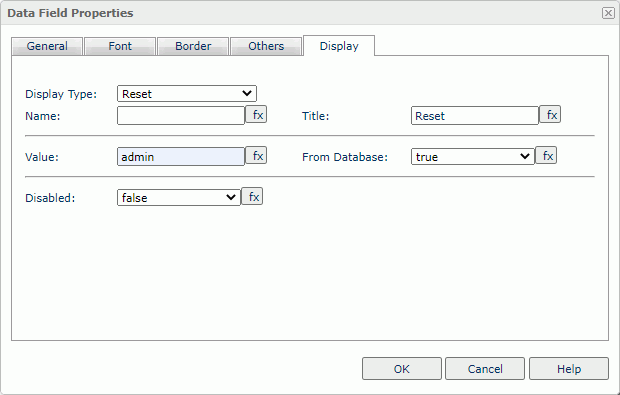
Task: Confirm with the OK button
Action: tap(402, 369)
